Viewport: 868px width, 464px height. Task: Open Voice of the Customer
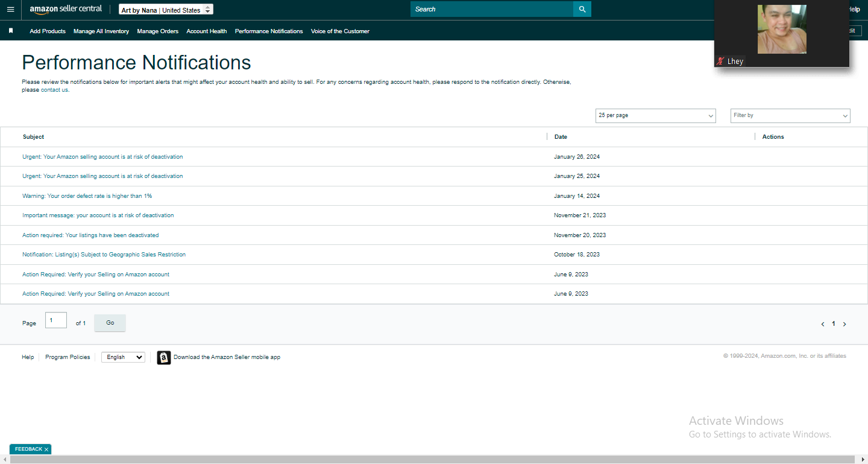click(x=340, y=31)
